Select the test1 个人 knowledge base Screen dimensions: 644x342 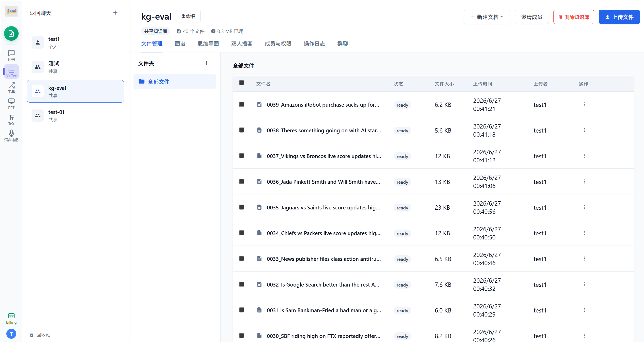tap(75, 42)
